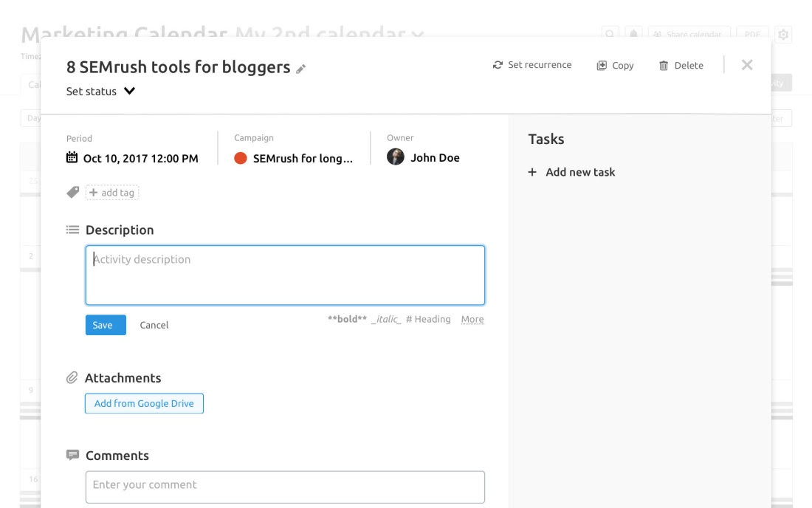Click John Doe's avatar picture

click(396, 157)
